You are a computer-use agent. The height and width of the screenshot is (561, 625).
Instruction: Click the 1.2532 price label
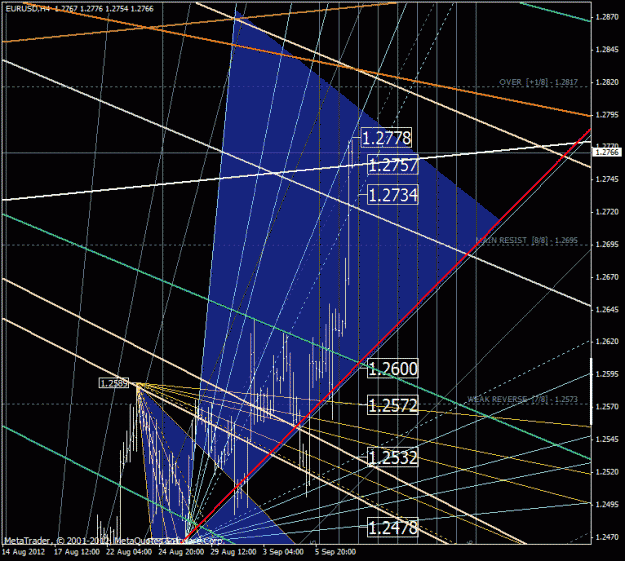(393, 457)
